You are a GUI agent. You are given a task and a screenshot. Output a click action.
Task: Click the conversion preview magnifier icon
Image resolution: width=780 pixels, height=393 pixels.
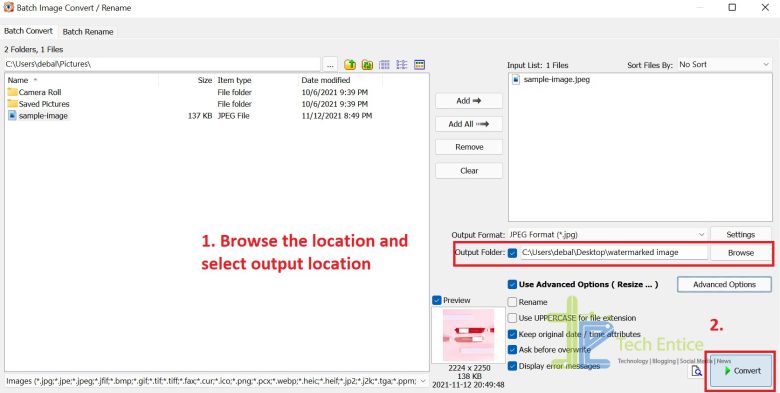(x=697, y=371)
